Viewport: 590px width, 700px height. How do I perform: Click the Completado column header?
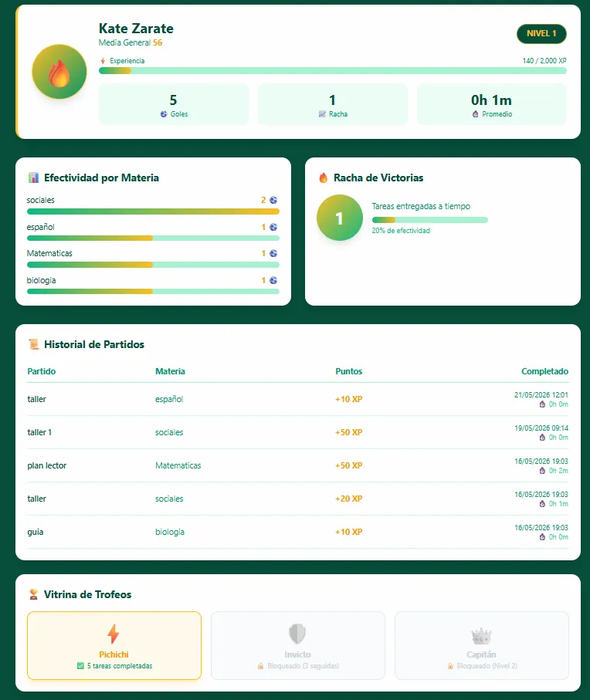click(x=545, y=371)
